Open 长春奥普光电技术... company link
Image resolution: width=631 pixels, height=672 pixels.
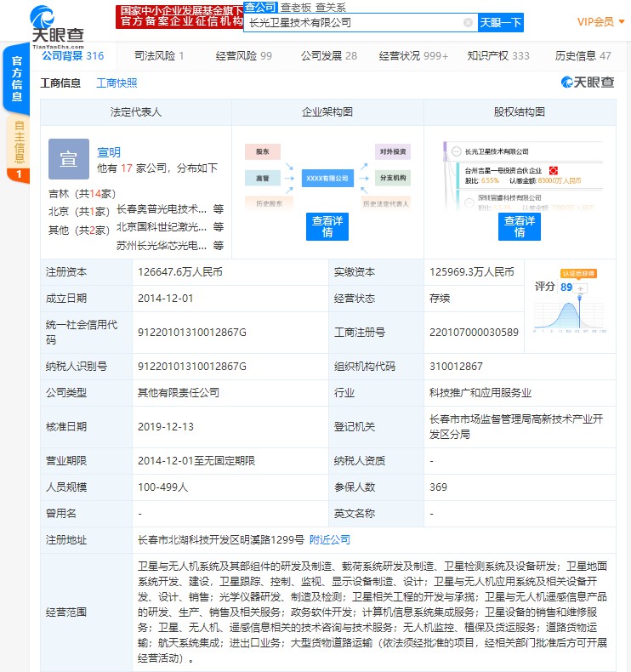[x=162, y=209]
